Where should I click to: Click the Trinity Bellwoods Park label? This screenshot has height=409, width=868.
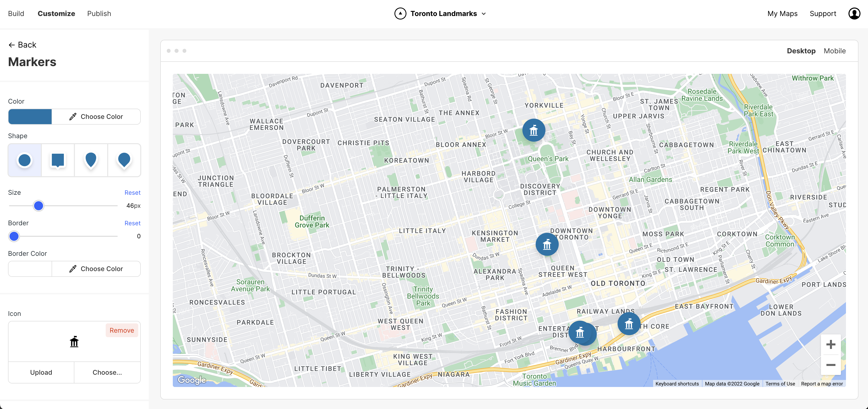tap(423, 296)
